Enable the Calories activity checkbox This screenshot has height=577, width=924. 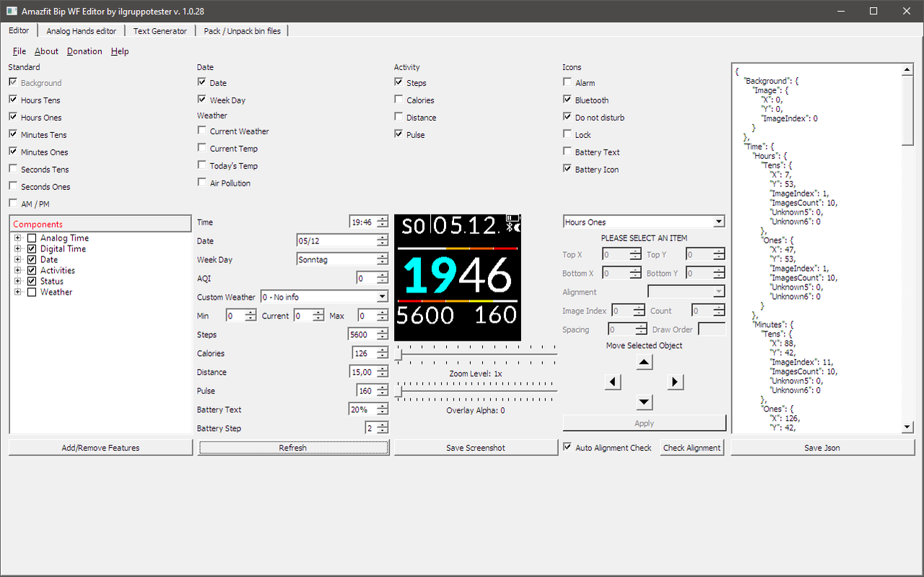[398, 100]
